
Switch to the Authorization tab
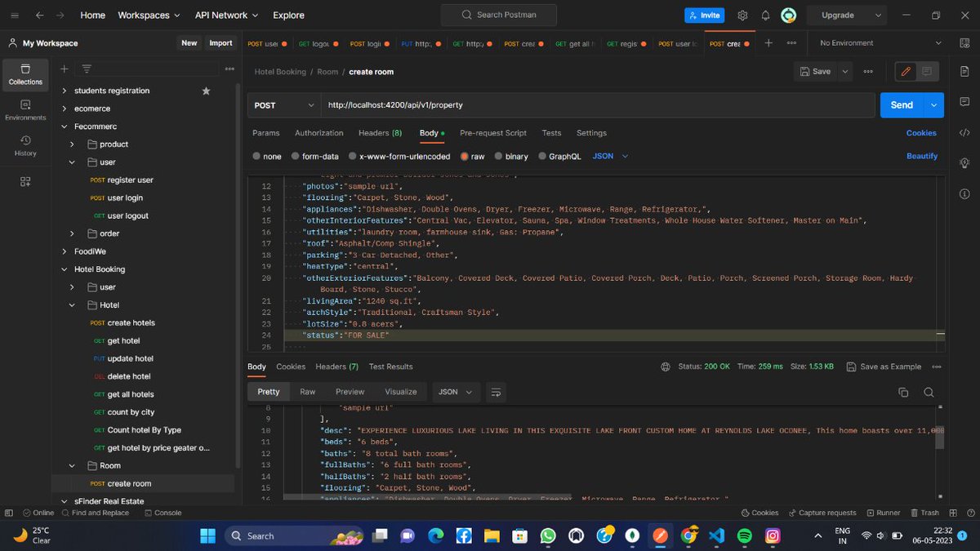(x=319, y=133)
